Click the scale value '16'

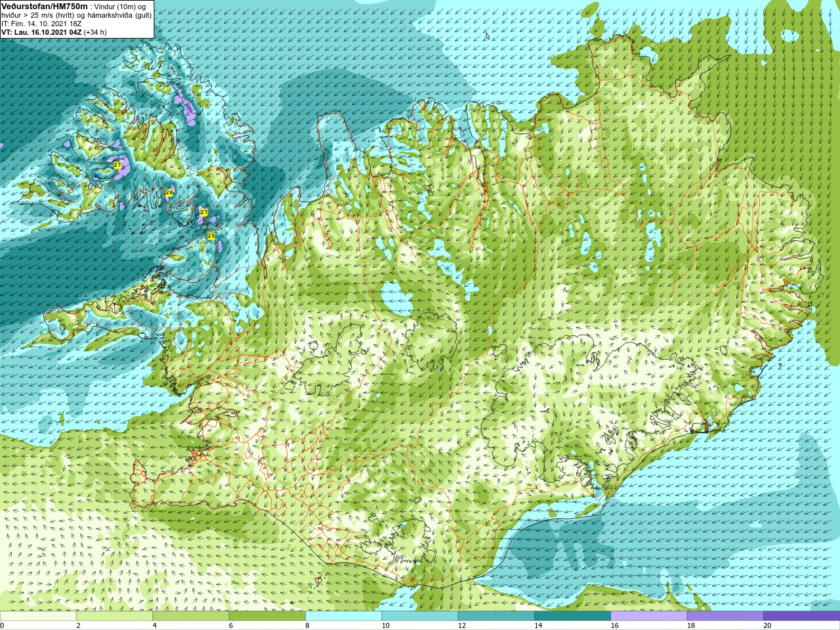615,625
